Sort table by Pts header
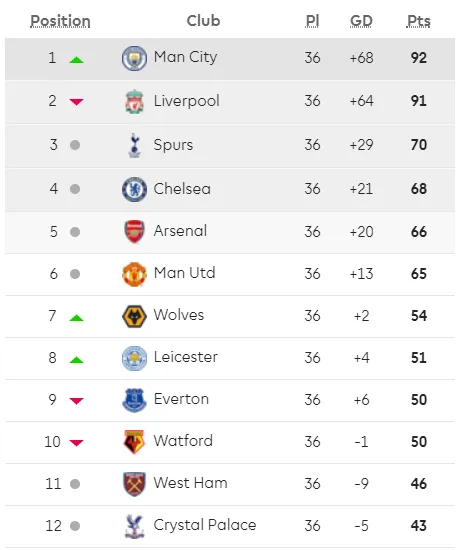This screenshot has height=550, width=462. click(419, 21)
